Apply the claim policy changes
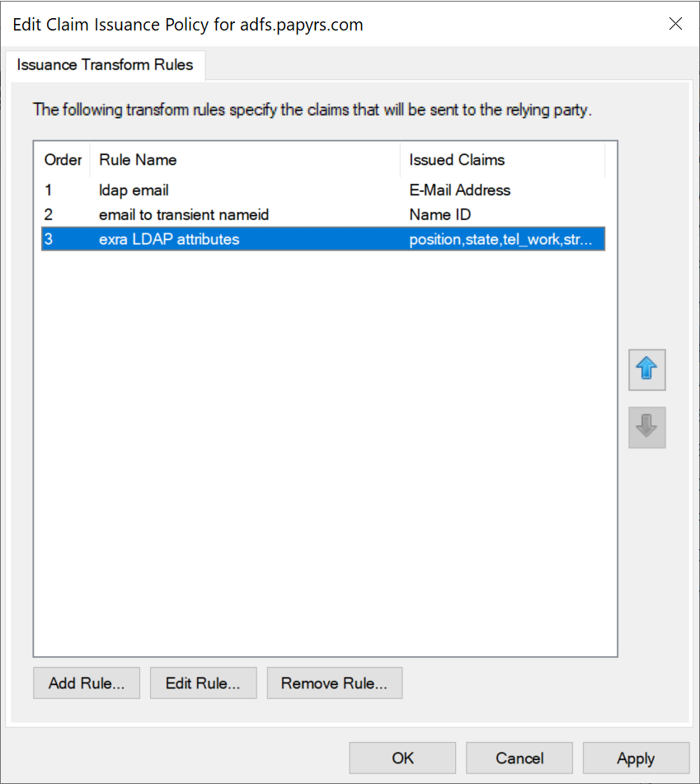The width and height of the screenshot is (700, 784). (636, 758)
